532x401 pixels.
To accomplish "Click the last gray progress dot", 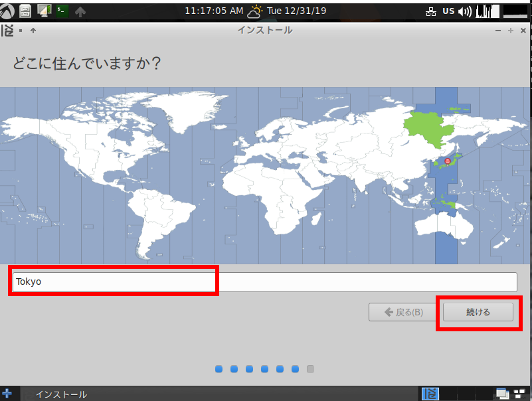I will pos(310,368).
